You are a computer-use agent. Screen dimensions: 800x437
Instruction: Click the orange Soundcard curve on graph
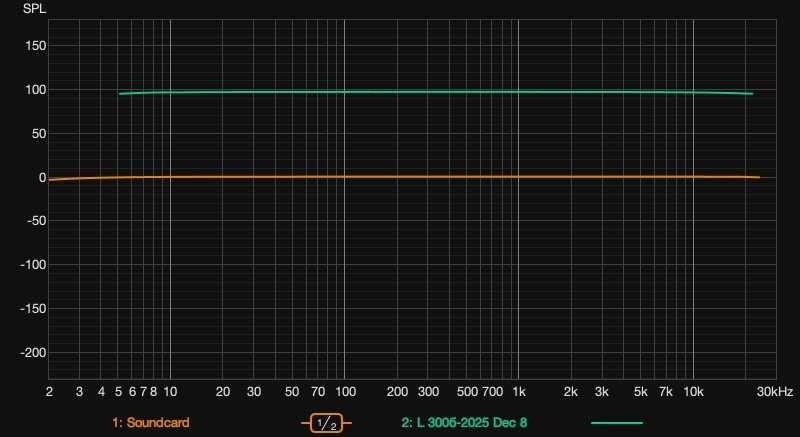tap(400, 177)
